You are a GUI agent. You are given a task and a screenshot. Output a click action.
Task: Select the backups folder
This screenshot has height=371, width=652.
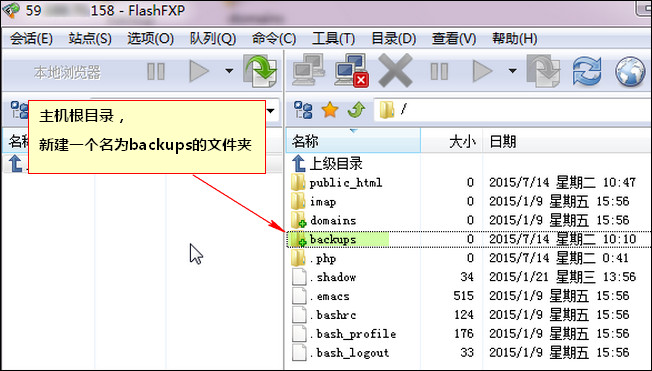point(333,239)
